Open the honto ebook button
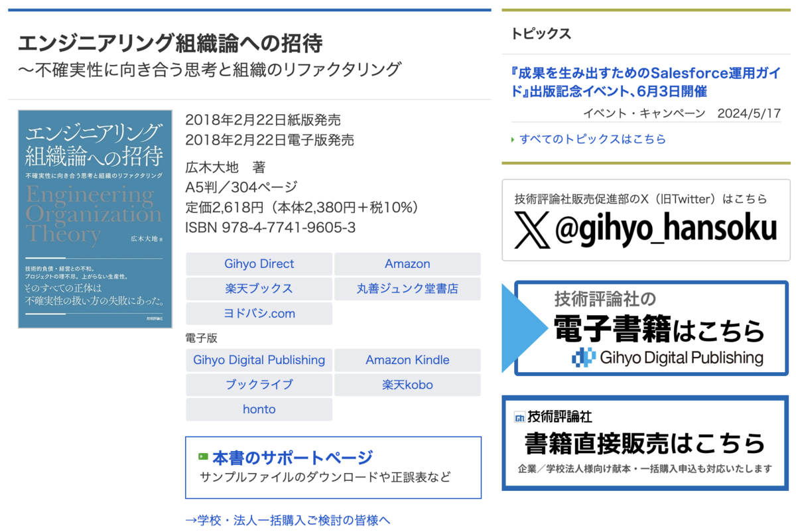The height and width of the screenshot is (532, 796). tap(259, 409)
